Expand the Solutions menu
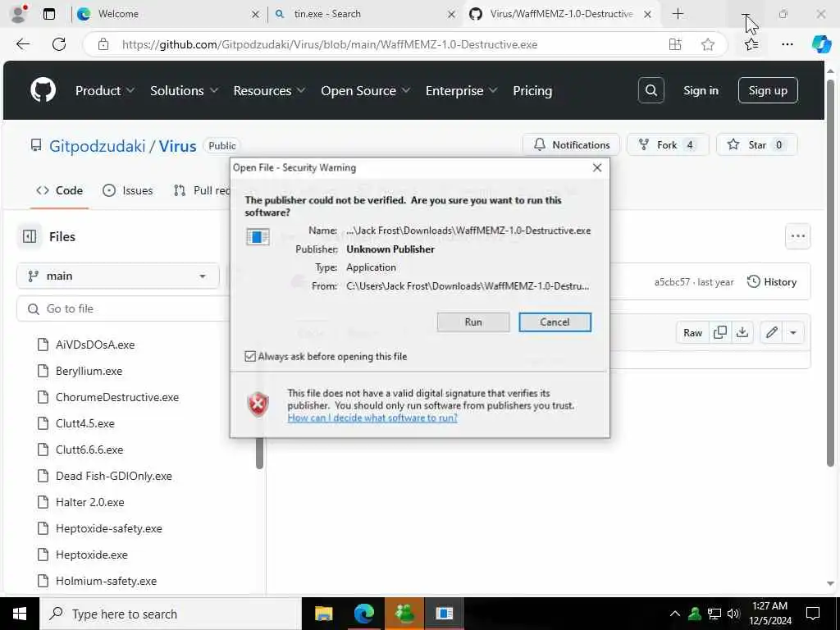The height and width of the screenshot is (630, 840). (184, 90)
